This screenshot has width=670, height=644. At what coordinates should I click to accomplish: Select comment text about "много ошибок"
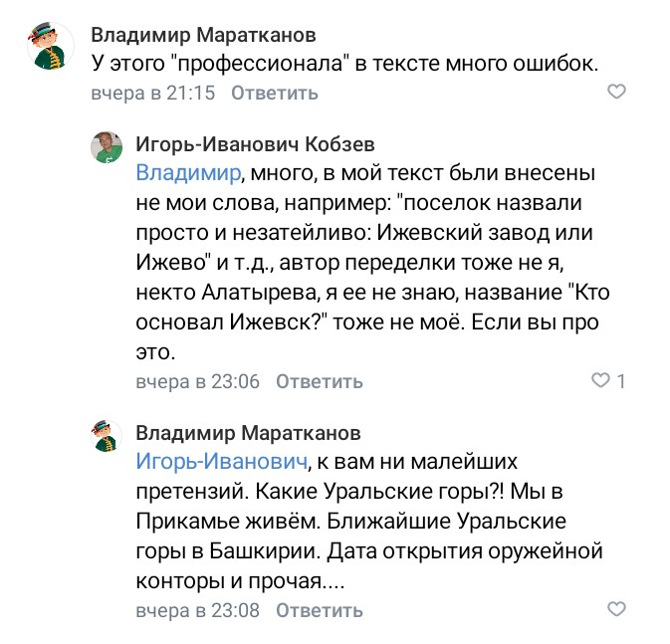coord(343,63)
